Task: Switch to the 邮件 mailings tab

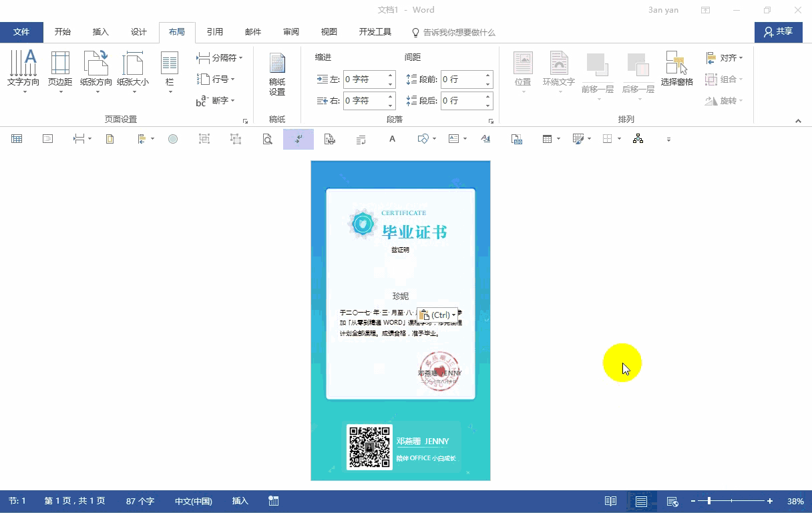Action: coord(253,32)
